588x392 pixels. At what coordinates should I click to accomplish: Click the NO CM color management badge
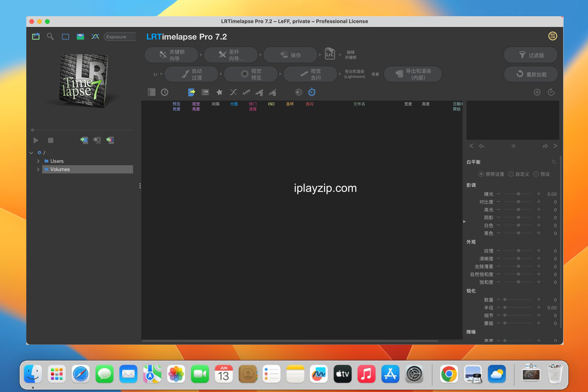[x=553, y=36]
